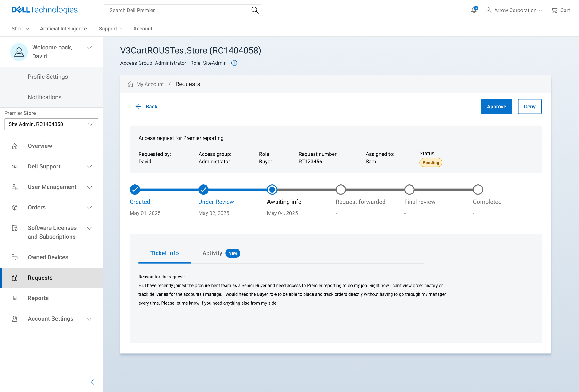Switch to the Ticket Info tab

(164, 253)
